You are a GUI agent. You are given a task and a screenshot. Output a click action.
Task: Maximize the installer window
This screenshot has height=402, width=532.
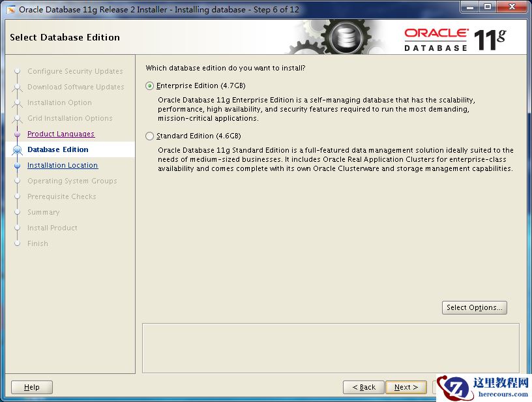[x=488, y=7]
